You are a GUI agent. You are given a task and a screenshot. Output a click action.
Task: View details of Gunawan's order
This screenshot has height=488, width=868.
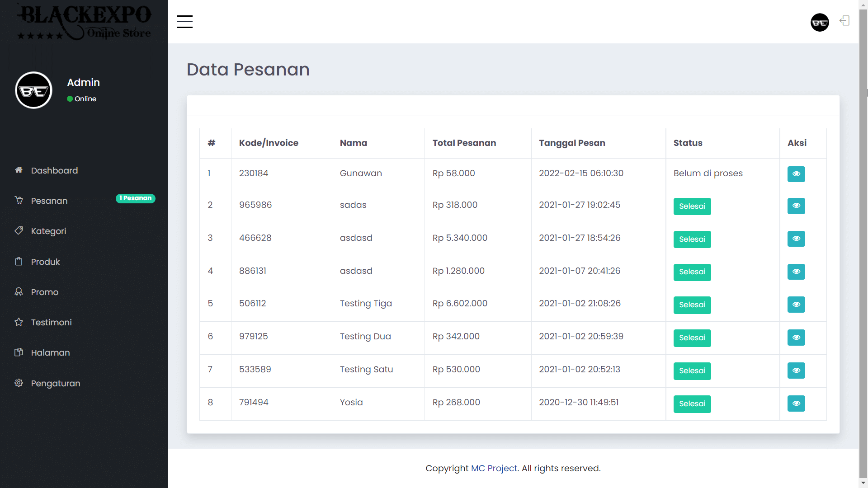point(796,174)
